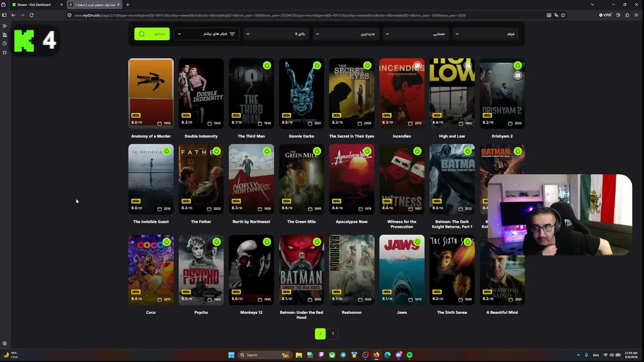Click the Drishyam 2 title link

pos(502,136)
